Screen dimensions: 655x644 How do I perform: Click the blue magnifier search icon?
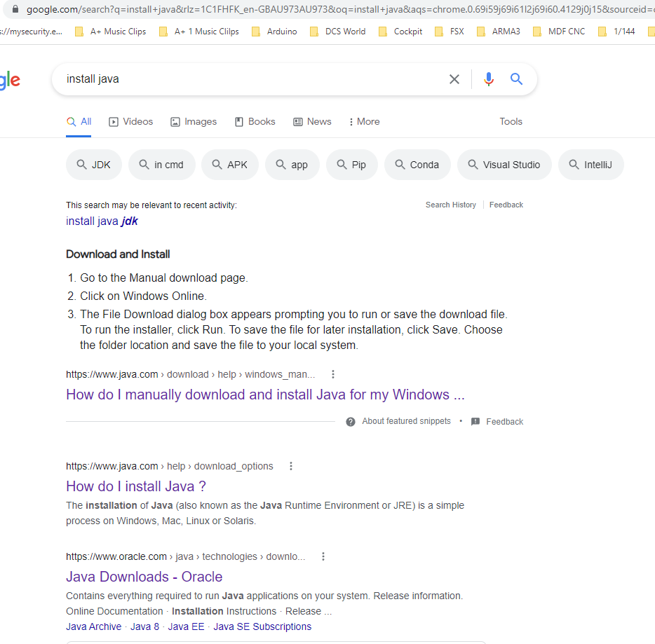coord(516,79)
